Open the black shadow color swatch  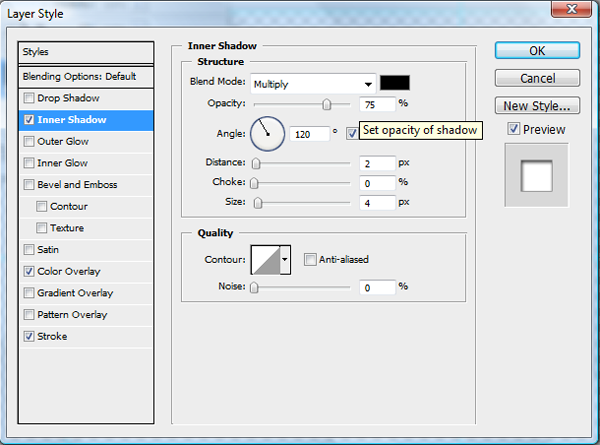click(x=395, y=83)
